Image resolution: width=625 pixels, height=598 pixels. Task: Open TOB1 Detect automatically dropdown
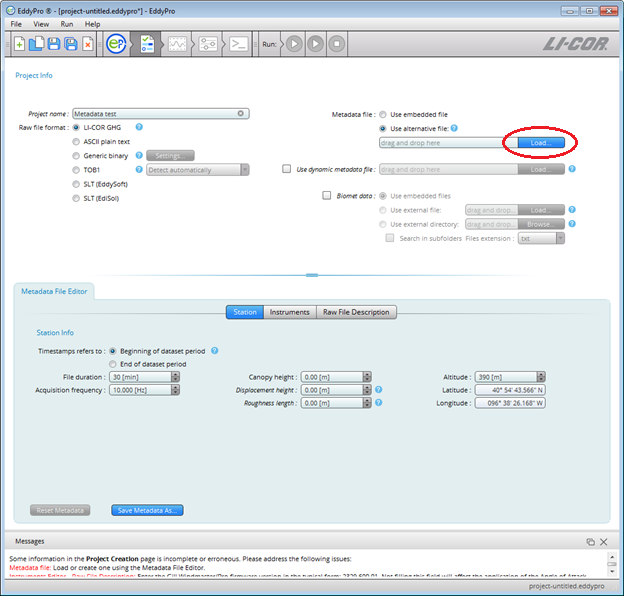(x=198, y=170)
